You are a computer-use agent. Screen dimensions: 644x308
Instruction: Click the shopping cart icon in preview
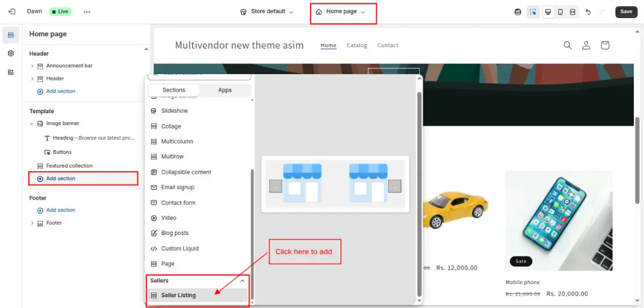coord(604,45)
